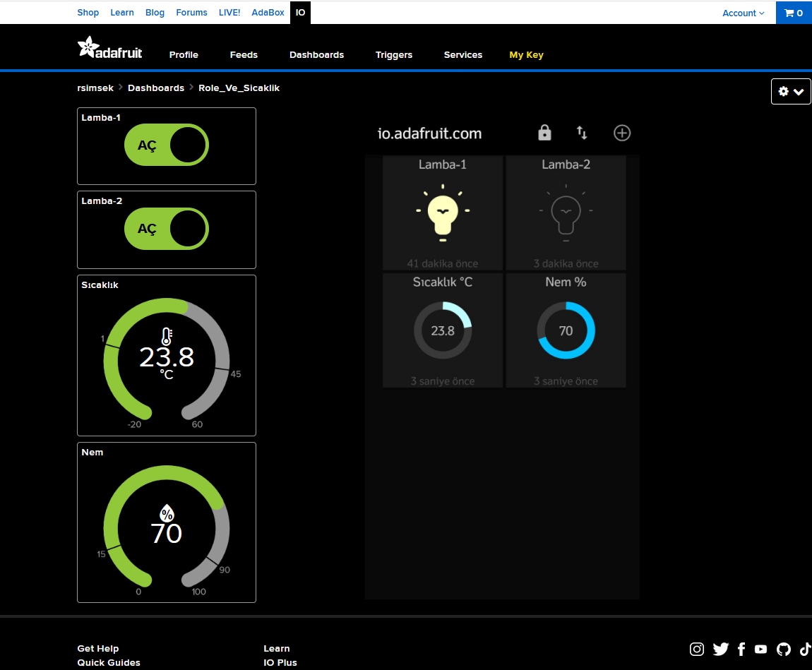
Task: Click the thermometer icon in Sıcaklık gauge
Action: tap(166, 337)
